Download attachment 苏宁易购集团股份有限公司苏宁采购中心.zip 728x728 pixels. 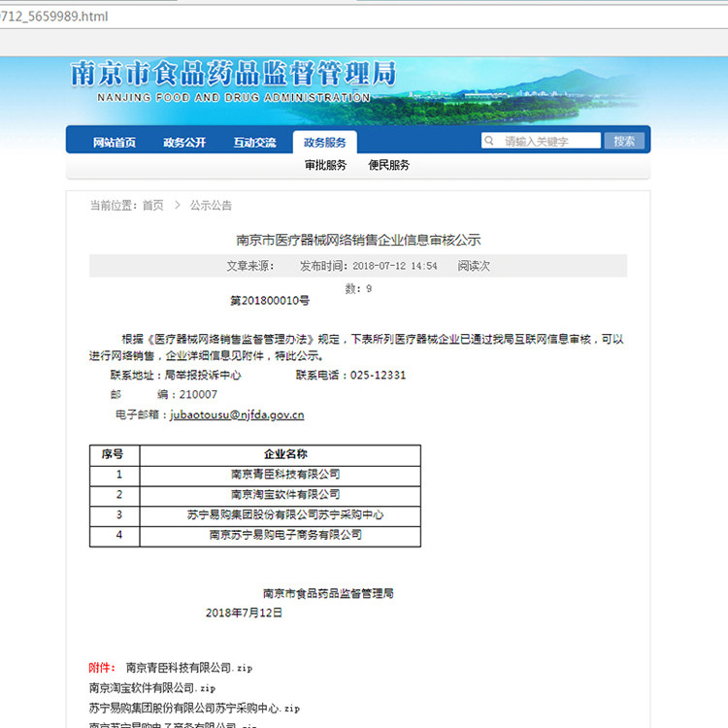(194, 708)
